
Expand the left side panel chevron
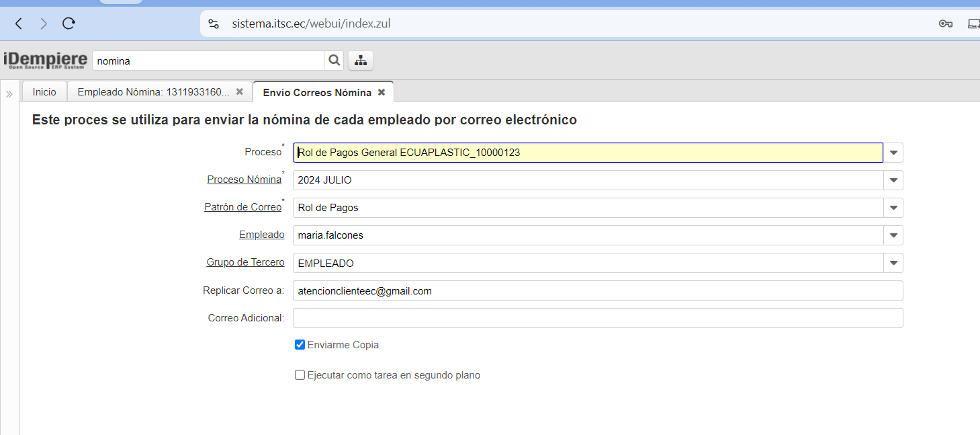click(9, 94)
